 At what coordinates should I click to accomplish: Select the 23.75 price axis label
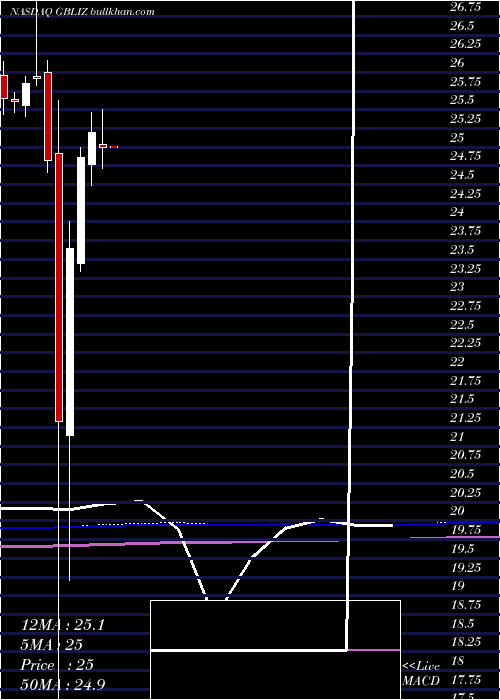click(466, 231)
